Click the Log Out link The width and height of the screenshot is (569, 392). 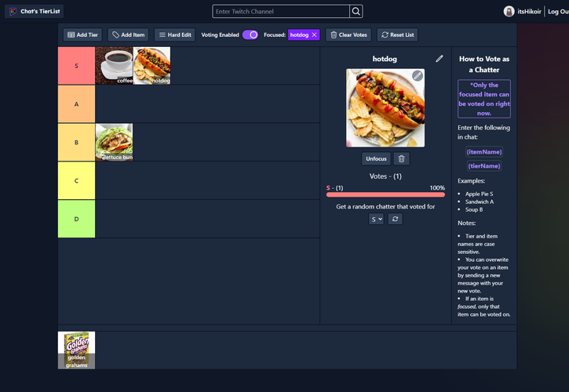pos(558,12)
